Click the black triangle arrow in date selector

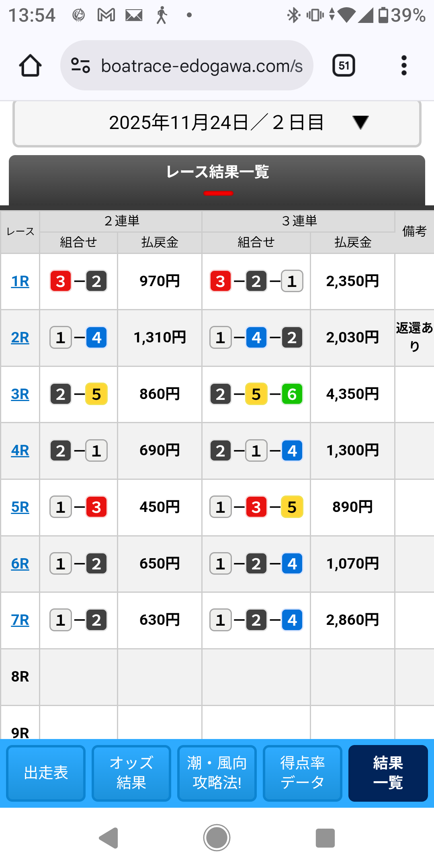[x=360, y=123]
